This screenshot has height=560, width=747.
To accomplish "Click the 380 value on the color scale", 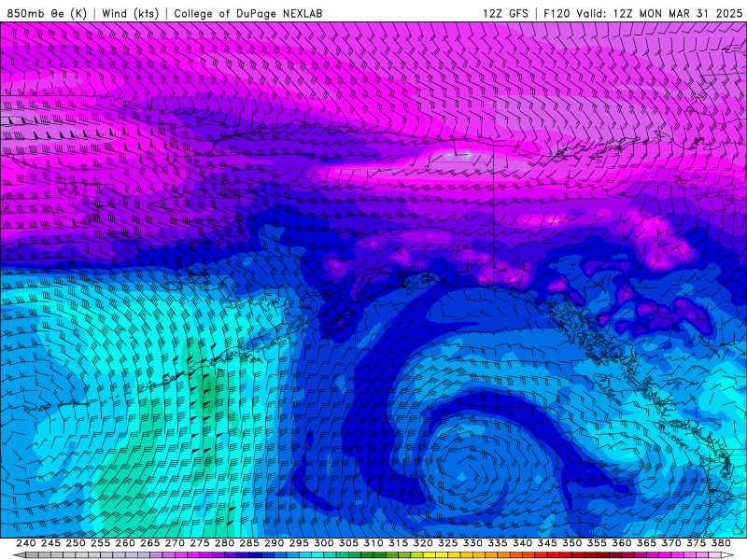I will [x=721, y=543].
